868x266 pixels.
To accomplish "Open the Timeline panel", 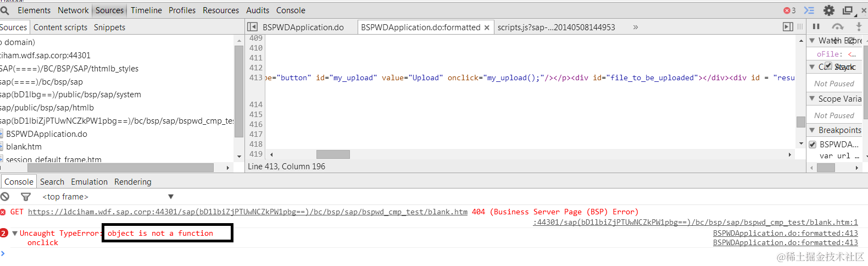I will click(x=146, y=10).
